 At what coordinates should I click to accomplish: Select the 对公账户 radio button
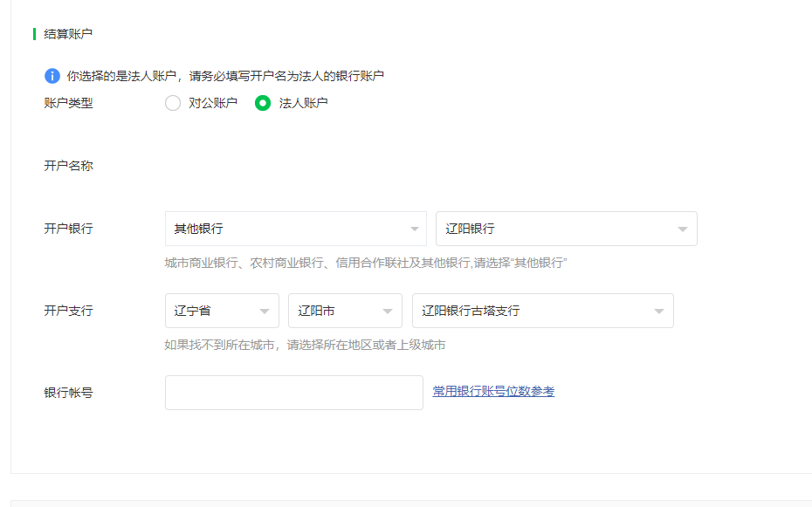coord(173,103)
